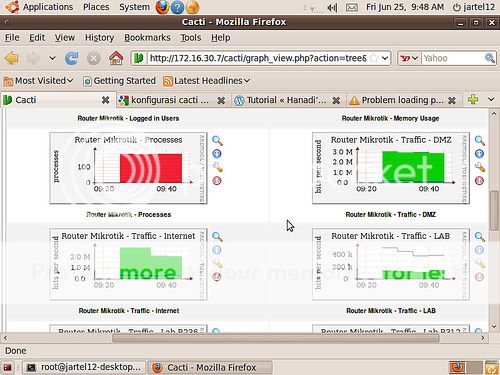Screen dimensions: 500x375
Task: Open the list all tabs dropdown
Action: [491, 99]
